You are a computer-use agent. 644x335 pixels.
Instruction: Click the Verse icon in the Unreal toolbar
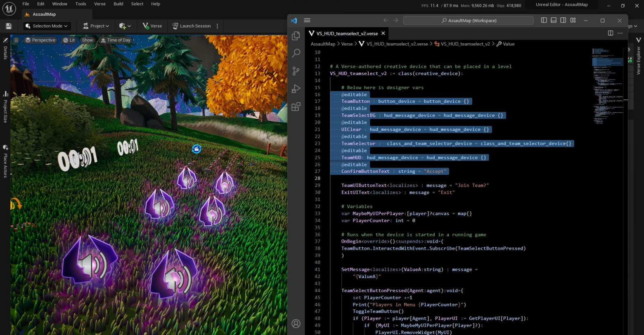point(152,26)
